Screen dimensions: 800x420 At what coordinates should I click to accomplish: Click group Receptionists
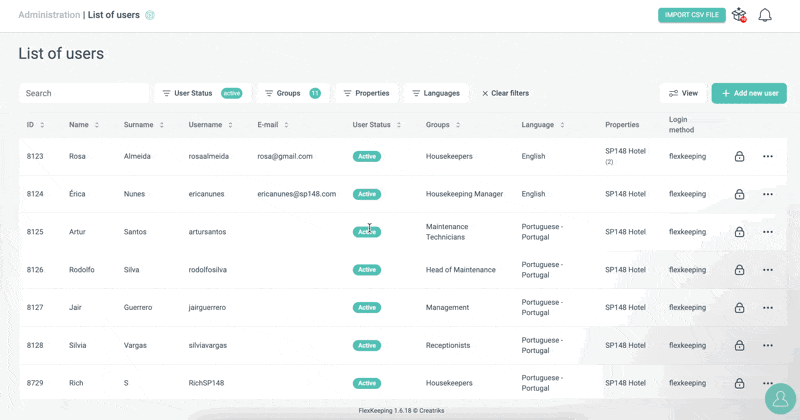pyautogui.click(x=448, y=345)
